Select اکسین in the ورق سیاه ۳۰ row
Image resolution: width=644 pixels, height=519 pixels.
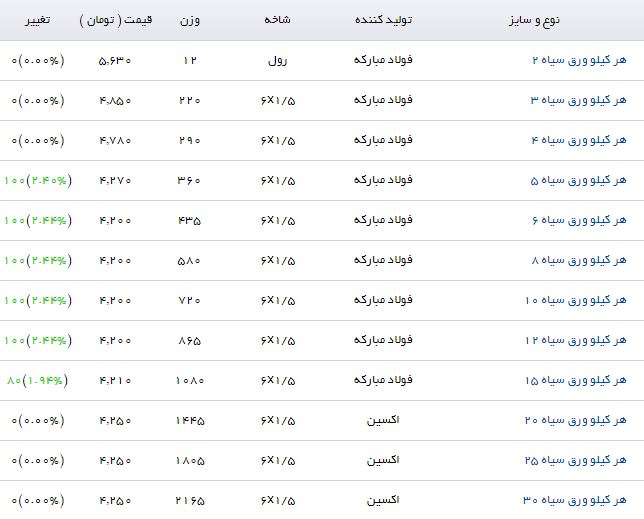(x=383, y=501)
